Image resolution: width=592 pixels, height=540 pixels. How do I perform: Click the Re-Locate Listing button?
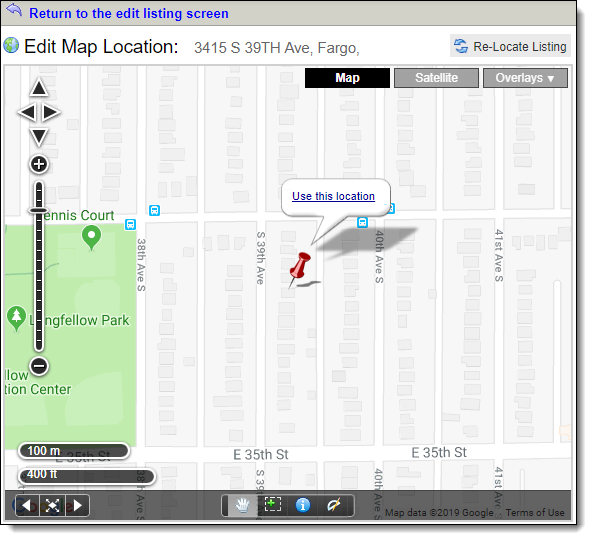[x=510, y=46]
